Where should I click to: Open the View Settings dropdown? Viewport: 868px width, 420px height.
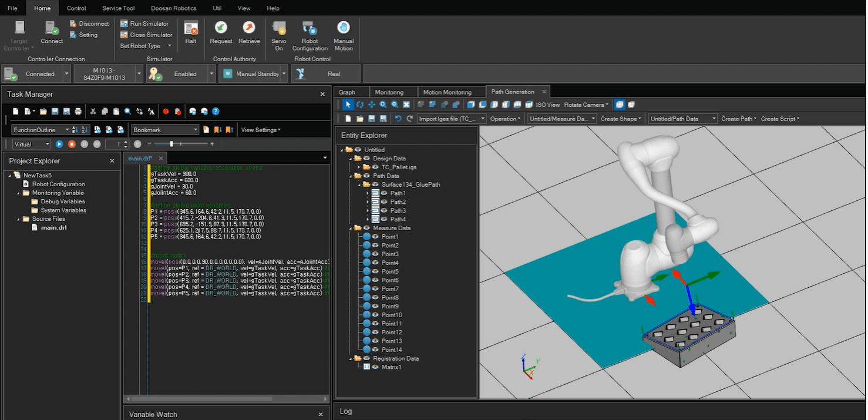[261, 130]
